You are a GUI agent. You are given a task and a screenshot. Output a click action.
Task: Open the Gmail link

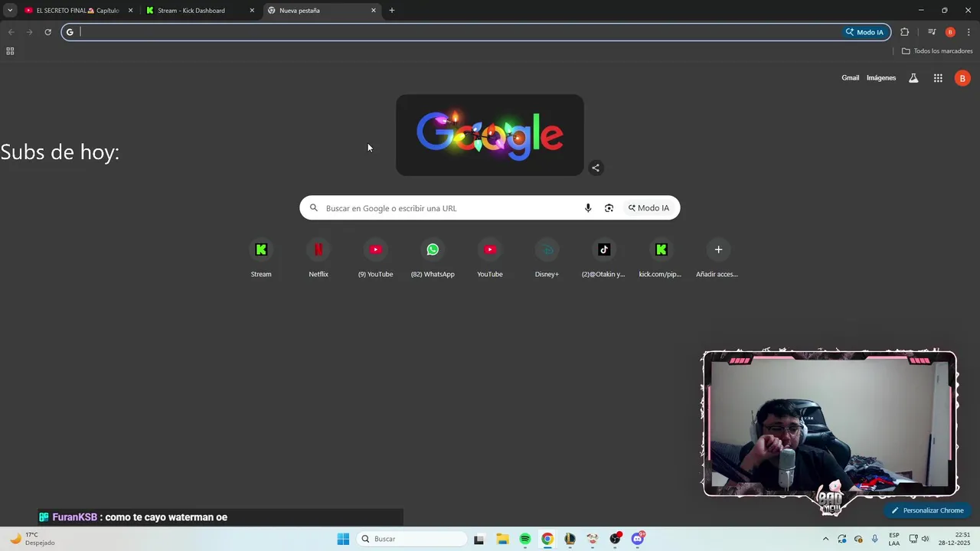tap(851, 78)
